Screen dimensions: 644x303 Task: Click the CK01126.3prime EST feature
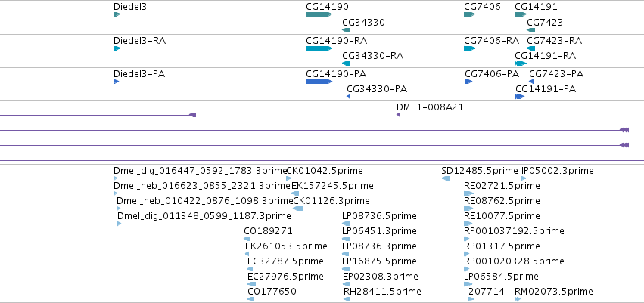point(297,209)
